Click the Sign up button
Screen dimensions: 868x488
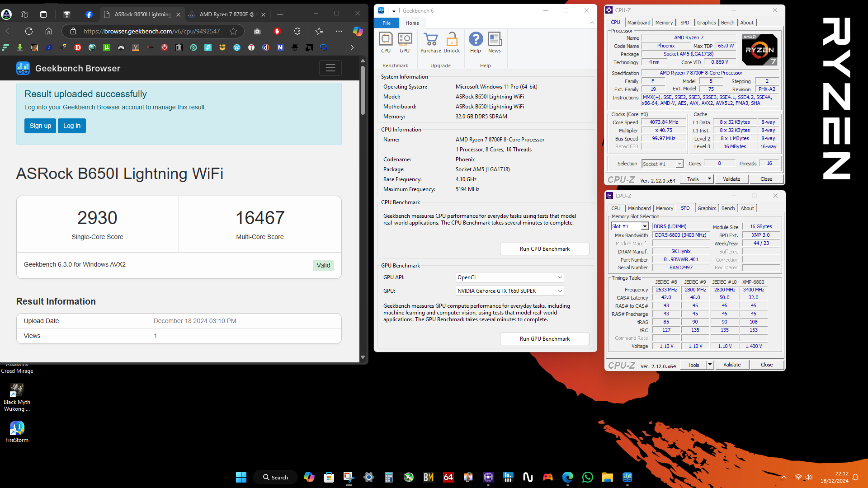(x=40, y=126)
